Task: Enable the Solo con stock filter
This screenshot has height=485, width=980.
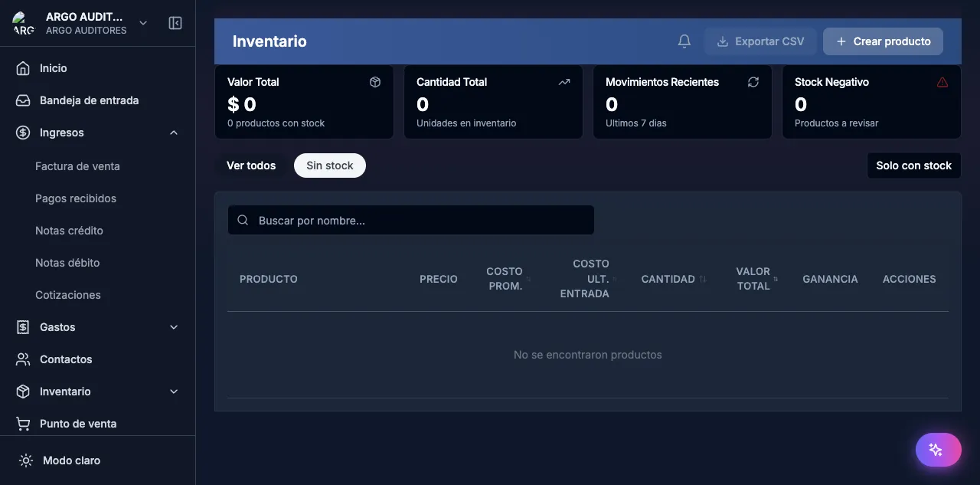Action: (913, 165)
